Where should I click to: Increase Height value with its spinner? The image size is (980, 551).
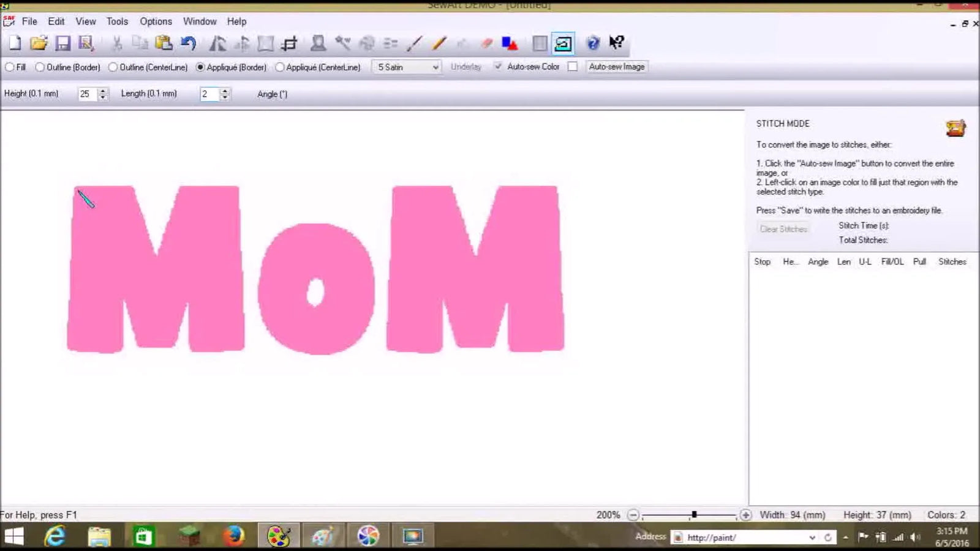(x=103, y=91)
